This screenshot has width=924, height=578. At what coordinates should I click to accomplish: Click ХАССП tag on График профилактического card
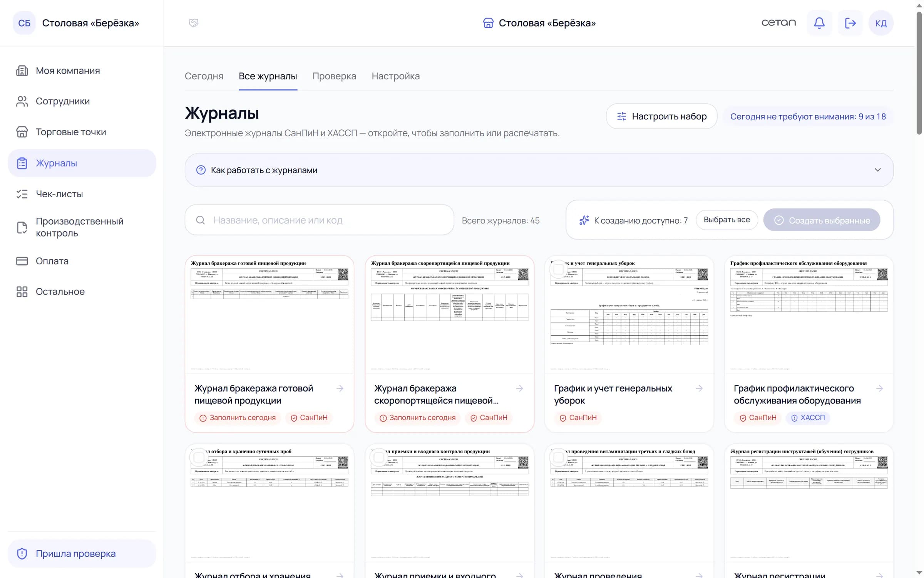(x=808, y=418)
